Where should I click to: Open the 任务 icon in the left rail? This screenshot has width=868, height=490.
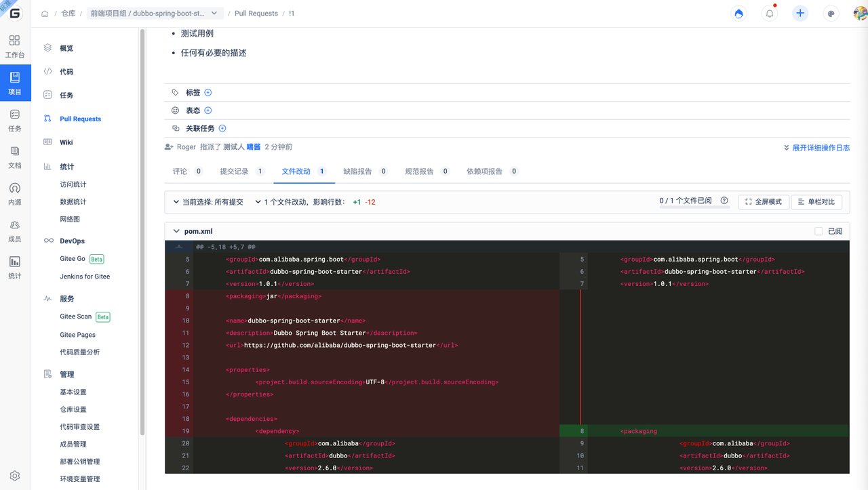point(15,120)
